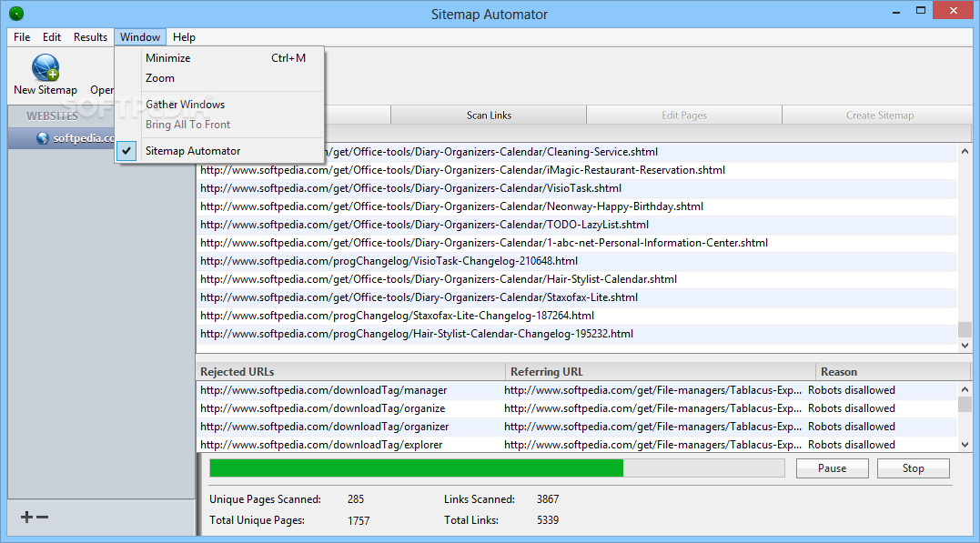Screen dimensions: 980x543
Task: Close the open Window menu
Action: (x=140, y=37)
